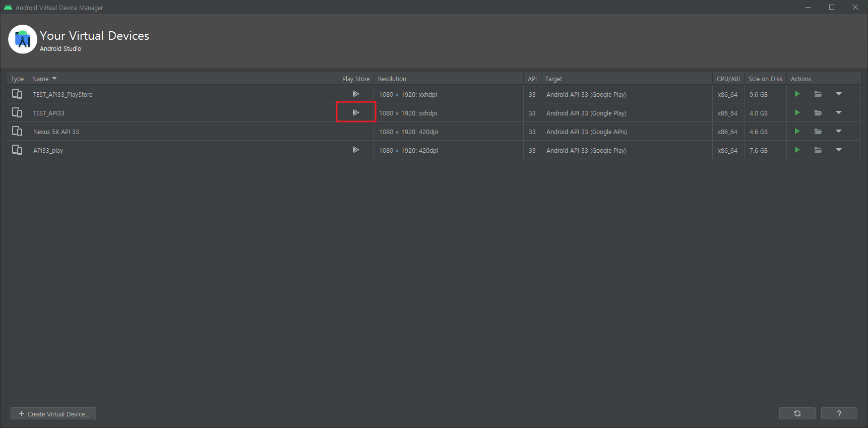Open actions dropdown for TEST_API33_PlayStore

click(839, 94)
